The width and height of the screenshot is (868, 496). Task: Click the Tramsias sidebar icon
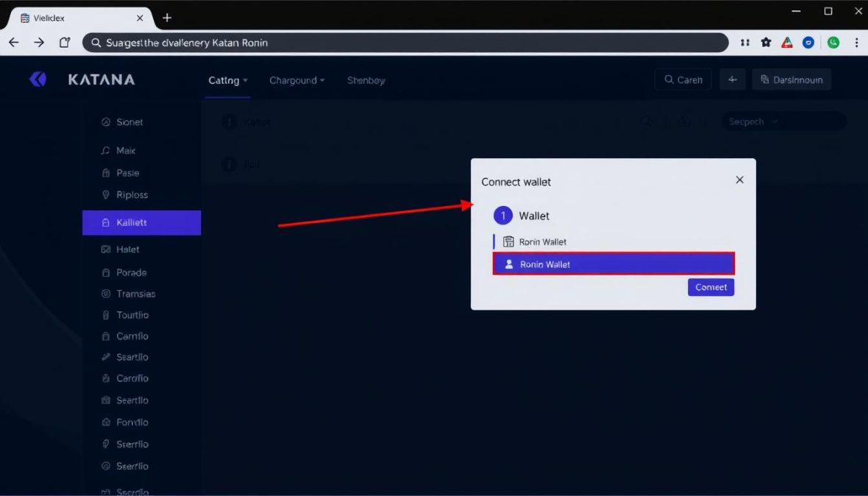point(106,294)
